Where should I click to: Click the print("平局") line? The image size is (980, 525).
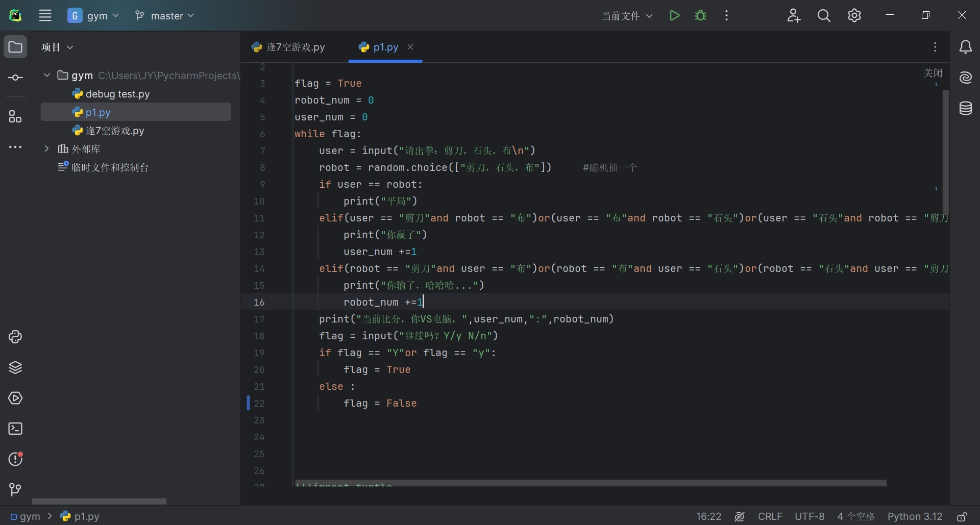point(380,201)
